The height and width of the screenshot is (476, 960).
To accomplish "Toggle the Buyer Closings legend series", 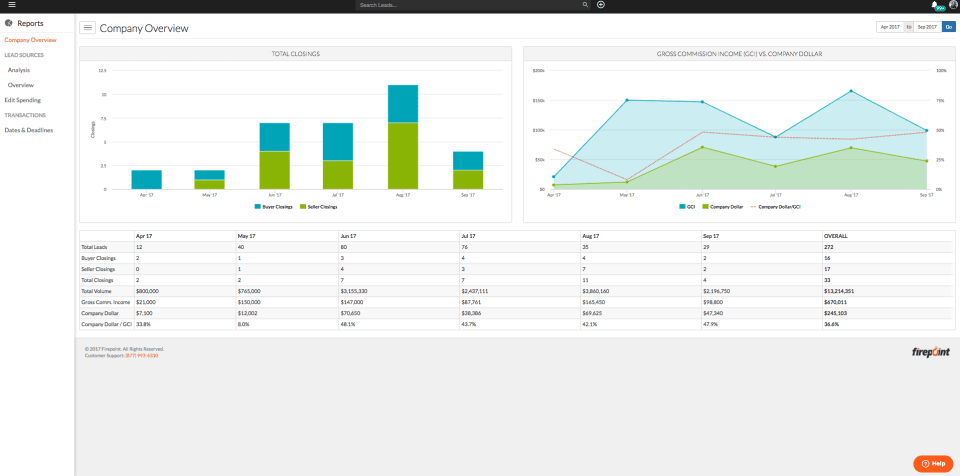I will [x=277, y=206].
